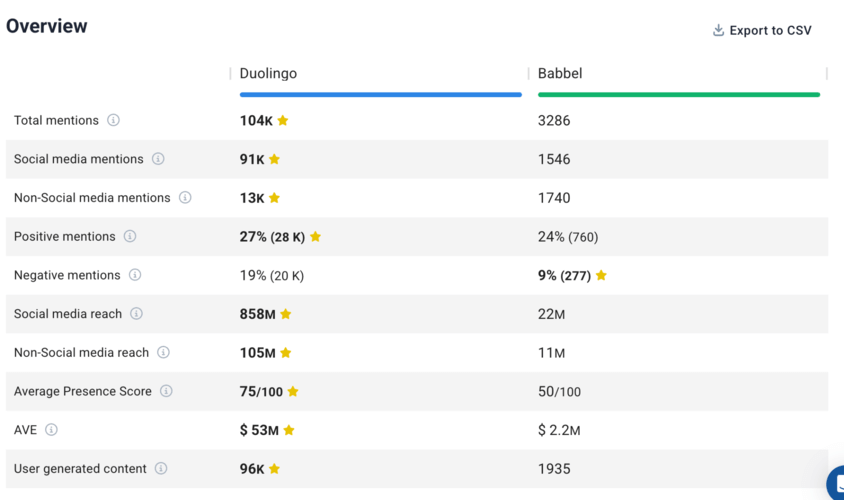844x500 pixels.
Task: Click the Total mentions row label
Action: (x=57, y=120)
